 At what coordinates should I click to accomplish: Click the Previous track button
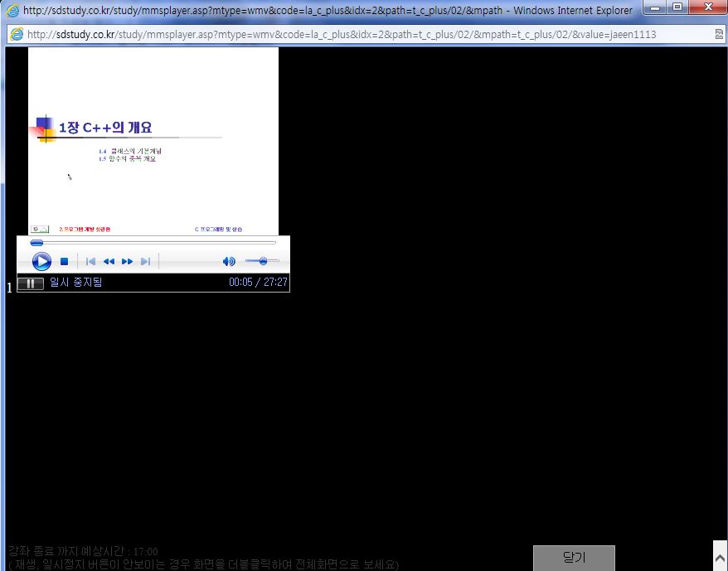point(90,262)
